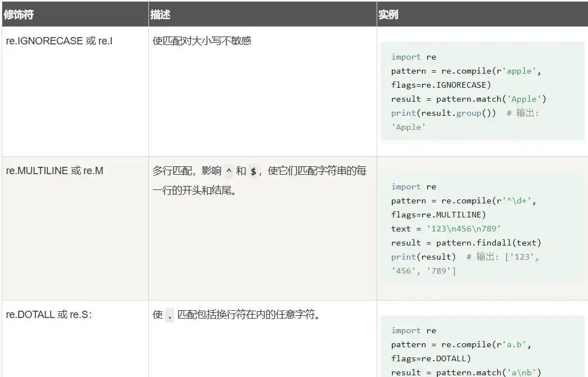The height and width of the screenshot is (377, 588).
Task: Click code line with r'apple' pattern
Action: pos(466,71)
